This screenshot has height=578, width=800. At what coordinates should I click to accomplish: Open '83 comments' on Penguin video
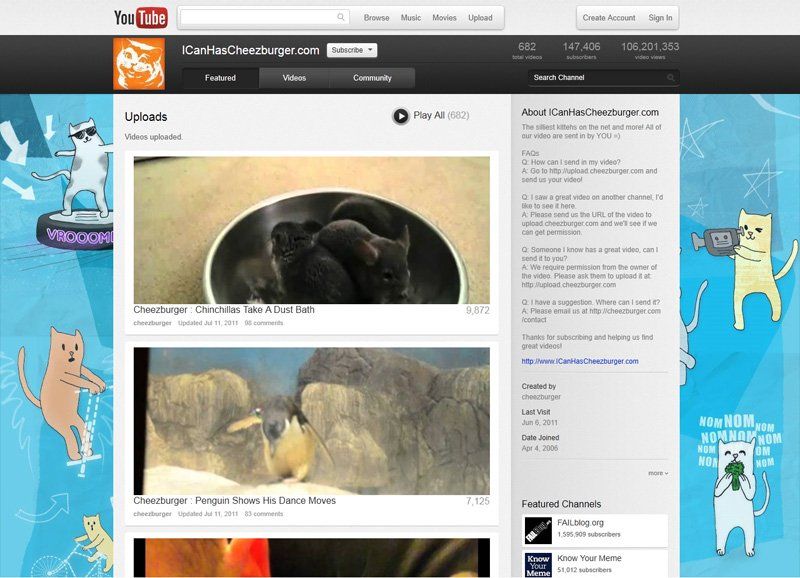point(264,514)
